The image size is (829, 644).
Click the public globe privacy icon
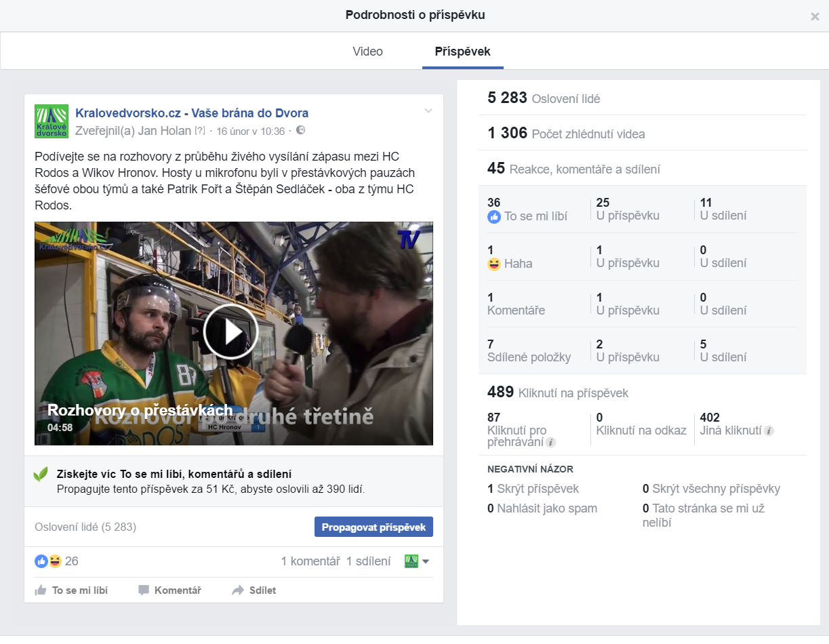click(x=301, y=130)
